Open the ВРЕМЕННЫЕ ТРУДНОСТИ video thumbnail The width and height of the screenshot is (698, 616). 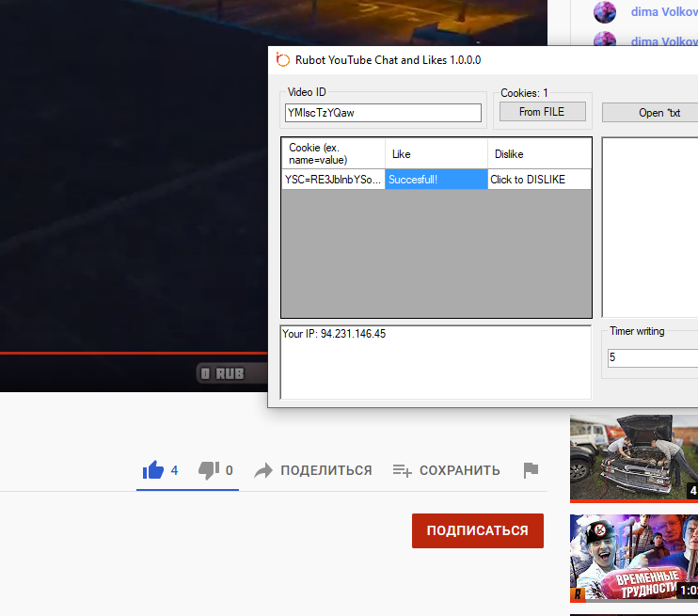point(633,557)
